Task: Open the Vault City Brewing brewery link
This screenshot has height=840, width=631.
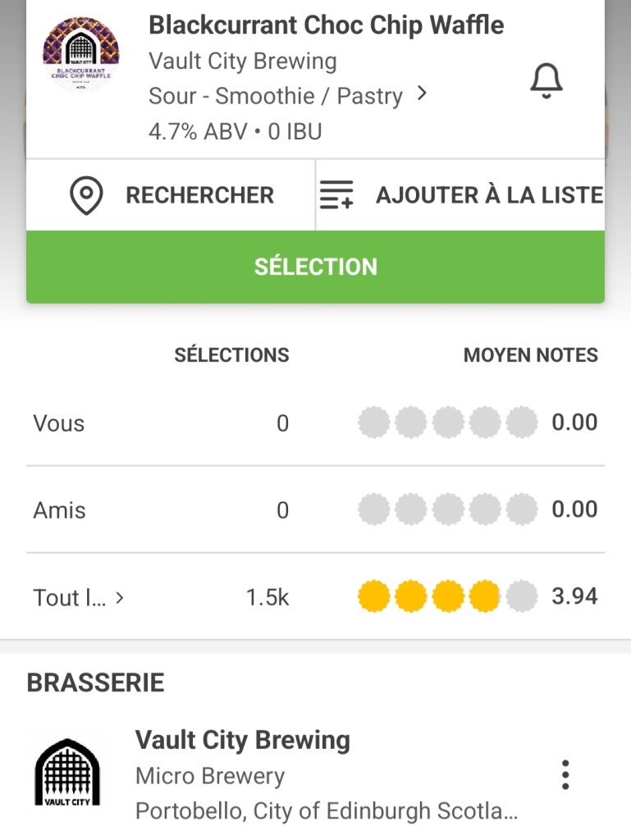Action: click(243, 740)
